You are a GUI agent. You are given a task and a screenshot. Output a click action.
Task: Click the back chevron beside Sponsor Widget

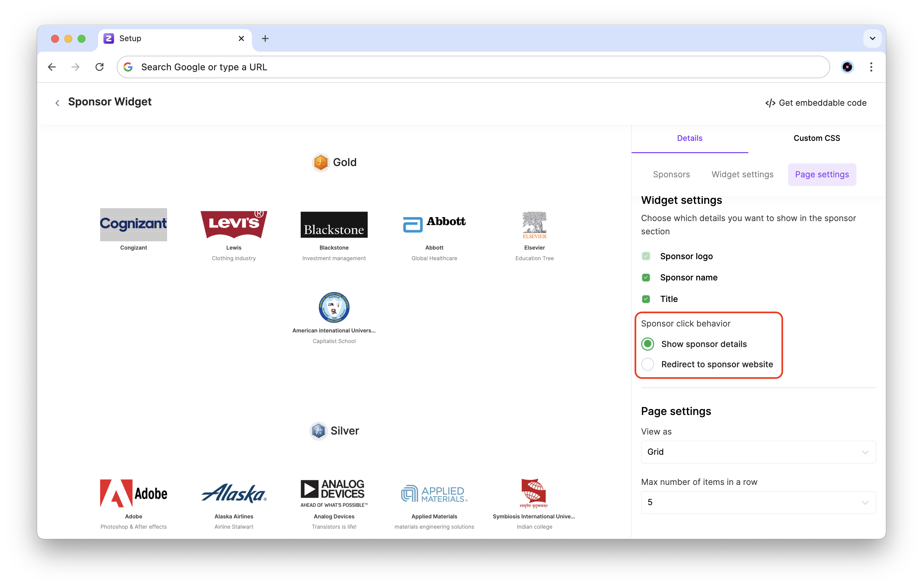click(x=57, y=103)
